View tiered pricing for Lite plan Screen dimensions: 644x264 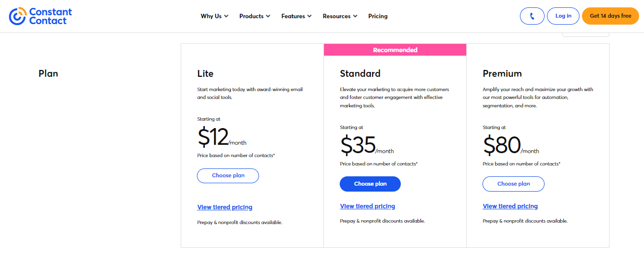click(225, 207)
